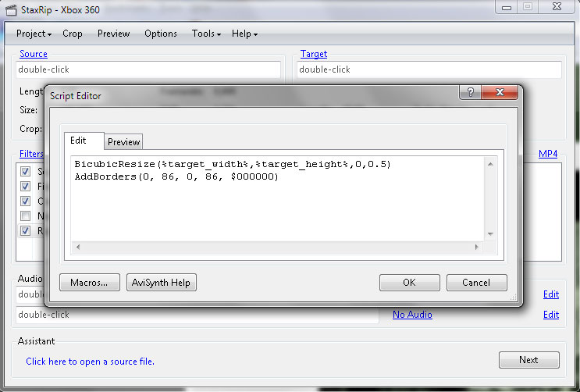
Task: Open the Crop menu item
Action: 72,34
